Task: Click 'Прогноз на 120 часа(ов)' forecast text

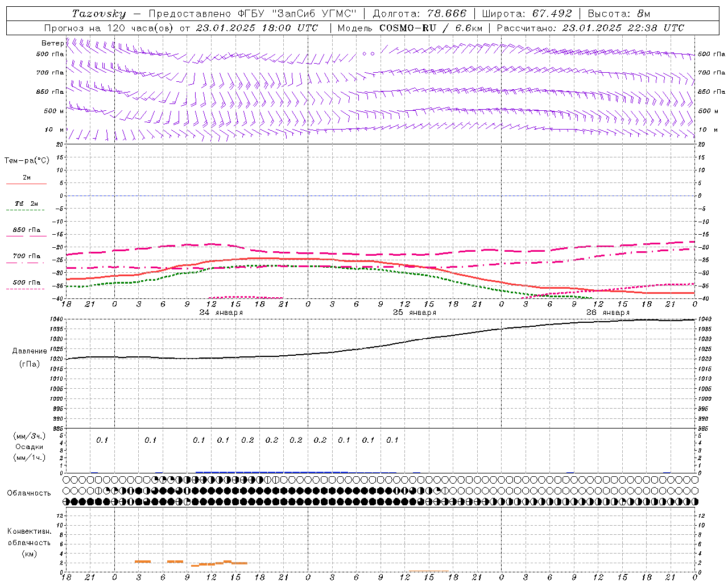Action: click(110, 28)
